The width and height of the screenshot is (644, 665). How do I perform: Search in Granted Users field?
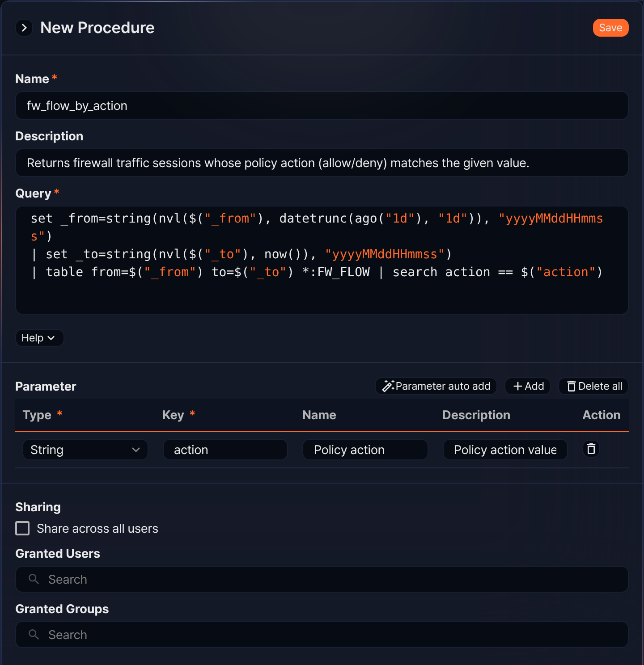[x=322, y=579]
